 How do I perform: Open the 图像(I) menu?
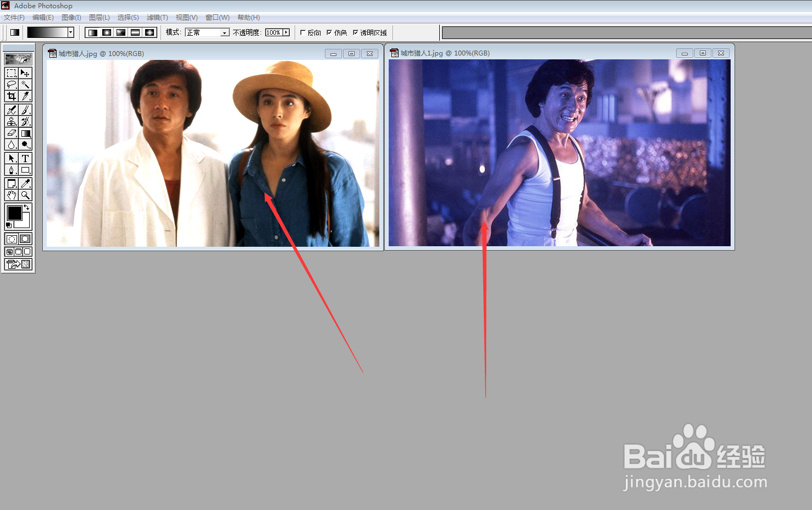(71, 18)
